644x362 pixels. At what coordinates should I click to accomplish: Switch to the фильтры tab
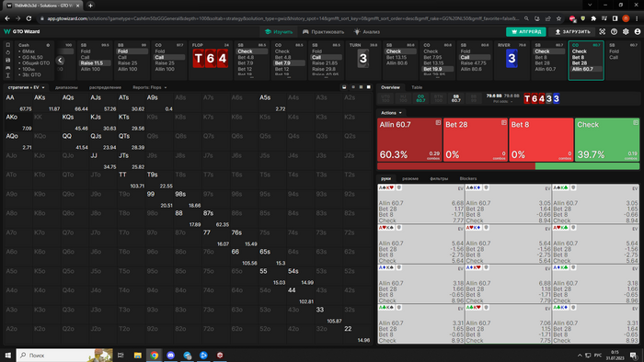click(439, 179)
